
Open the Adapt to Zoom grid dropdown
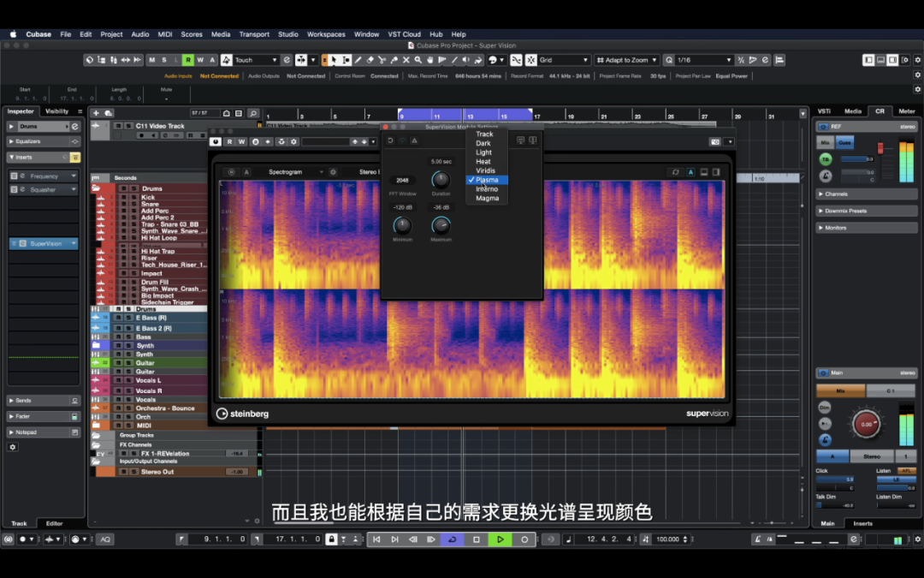click(626, 60)
